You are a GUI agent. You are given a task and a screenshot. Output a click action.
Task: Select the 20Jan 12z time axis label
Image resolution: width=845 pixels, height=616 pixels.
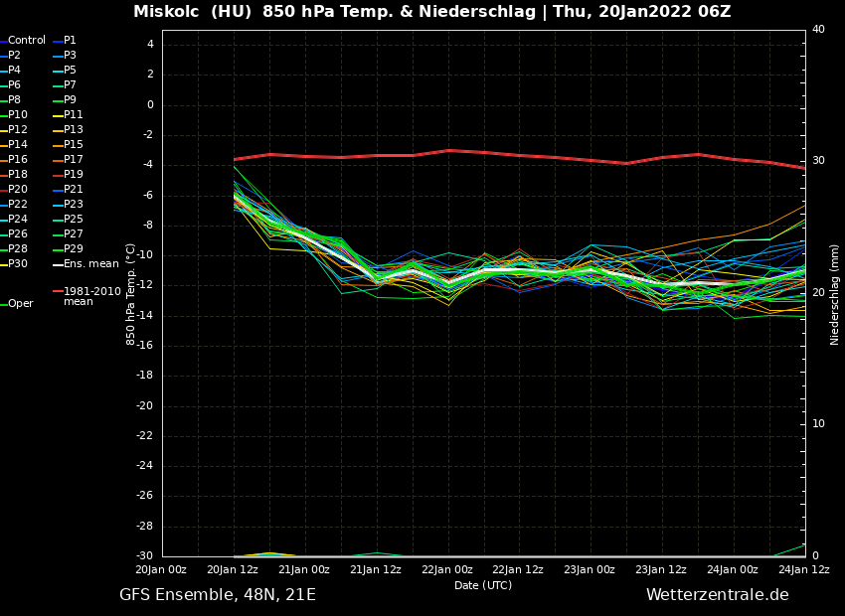(x=232, y=570)
